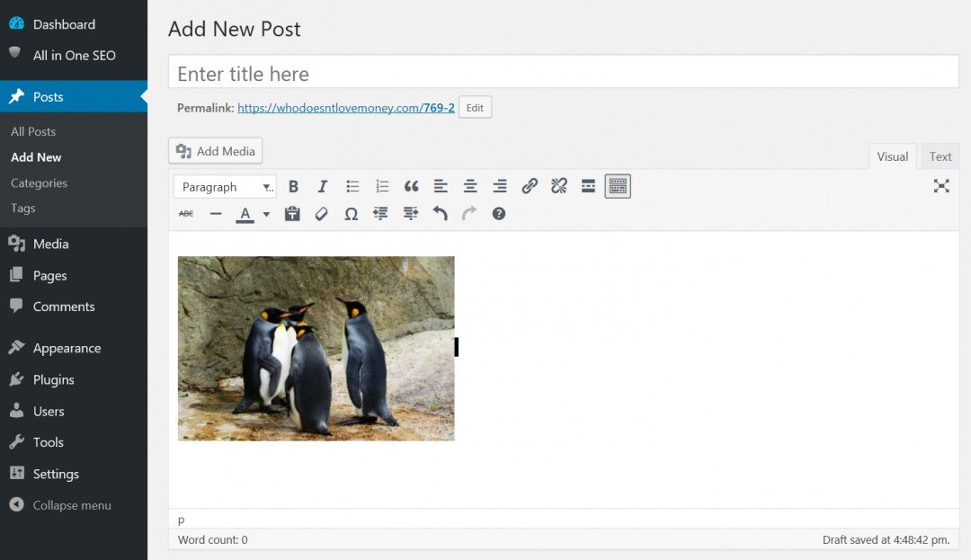This screenshot has width=971, height=560.
Task: Insert a special character
Action: pos(351,213)
